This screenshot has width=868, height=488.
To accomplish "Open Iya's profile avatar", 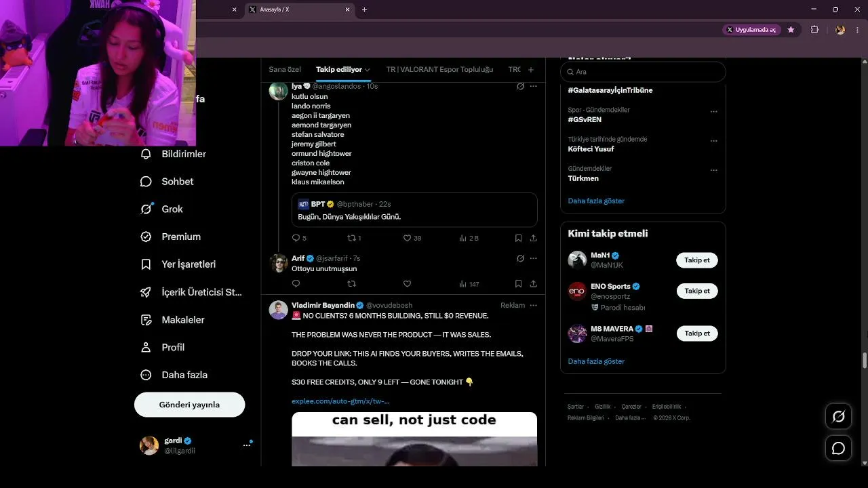I will point(279,91).
